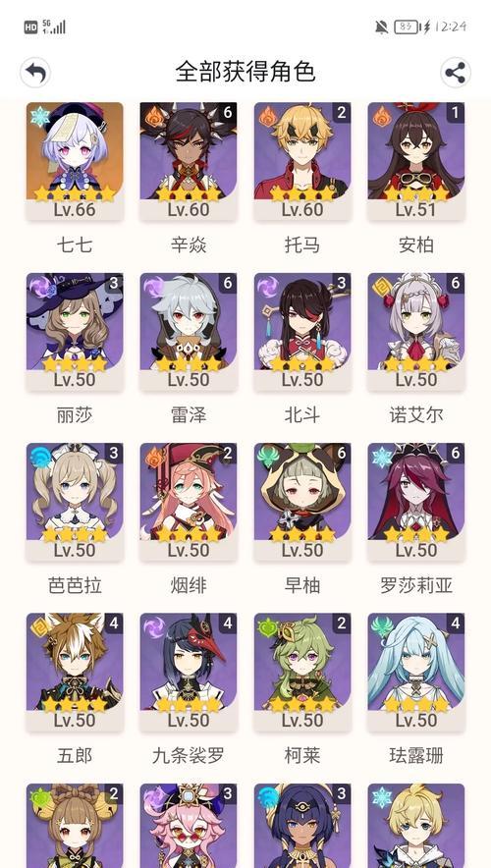
Task: Open Razor (雷泽) character card
Action: 189,331
